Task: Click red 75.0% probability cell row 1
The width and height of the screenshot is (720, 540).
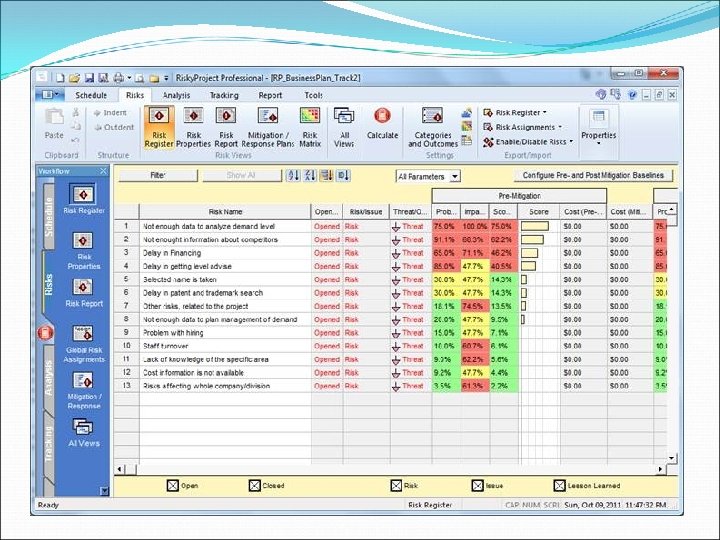Action: 445,226
